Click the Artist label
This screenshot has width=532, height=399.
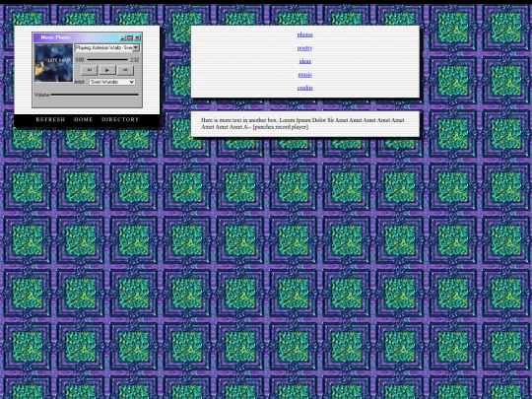point(79,82)
